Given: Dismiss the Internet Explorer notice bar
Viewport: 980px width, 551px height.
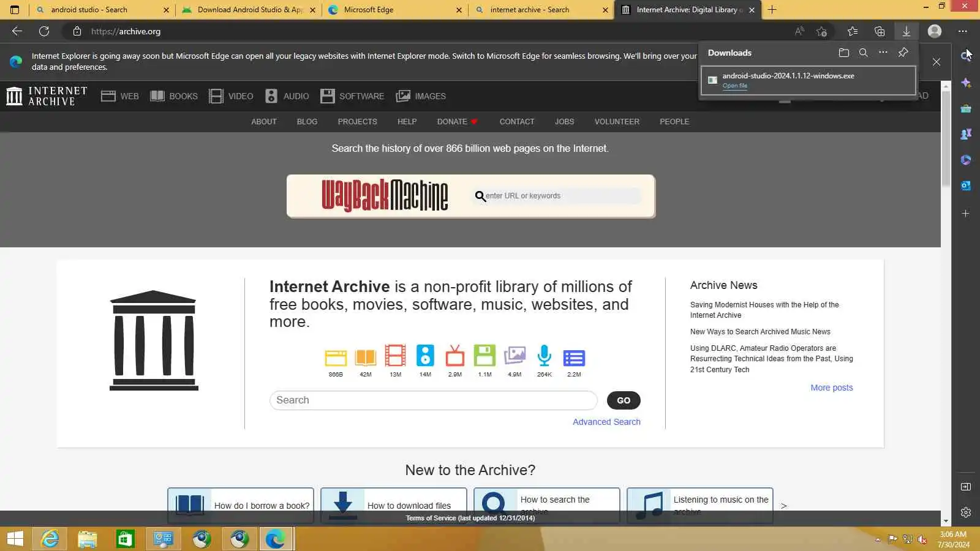Looking at the screenshot, I should [937, 62].
